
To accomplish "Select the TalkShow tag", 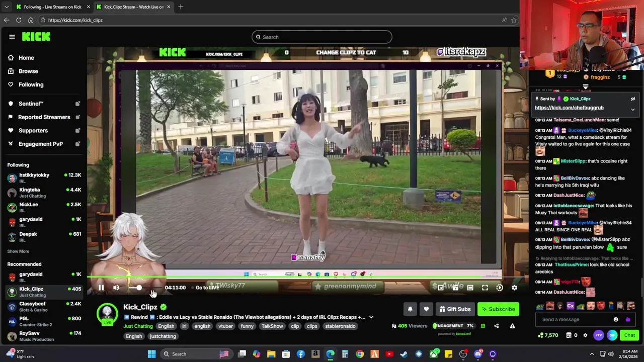I will pos(272,326).
